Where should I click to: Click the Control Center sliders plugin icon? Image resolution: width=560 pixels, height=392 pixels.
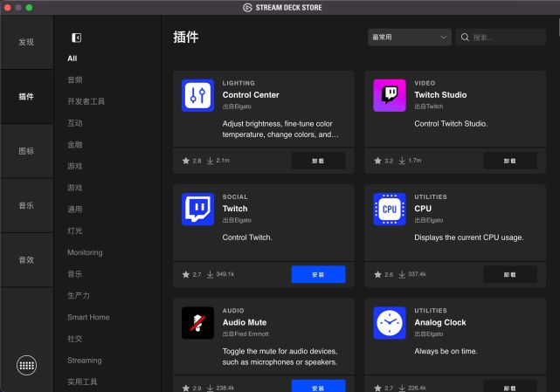197,95
